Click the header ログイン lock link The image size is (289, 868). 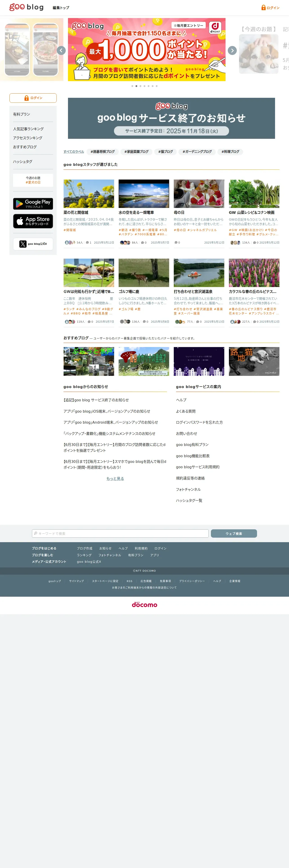270,7
